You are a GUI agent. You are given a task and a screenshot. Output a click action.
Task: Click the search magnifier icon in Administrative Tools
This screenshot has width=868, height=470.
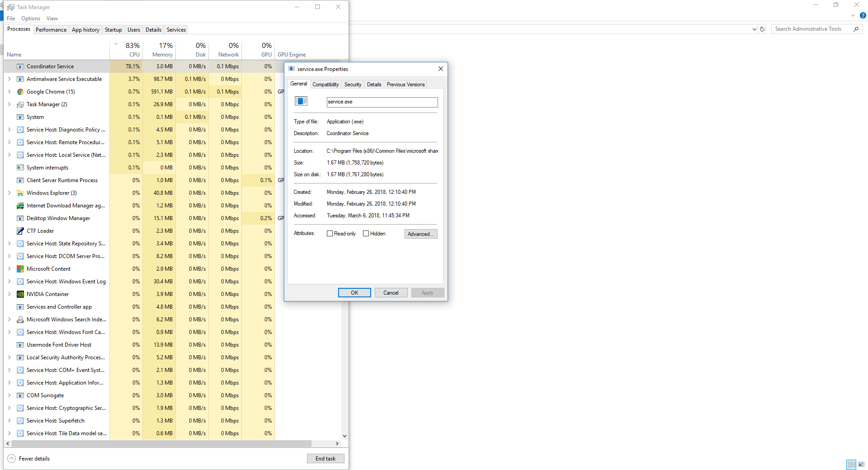[856, 29]
